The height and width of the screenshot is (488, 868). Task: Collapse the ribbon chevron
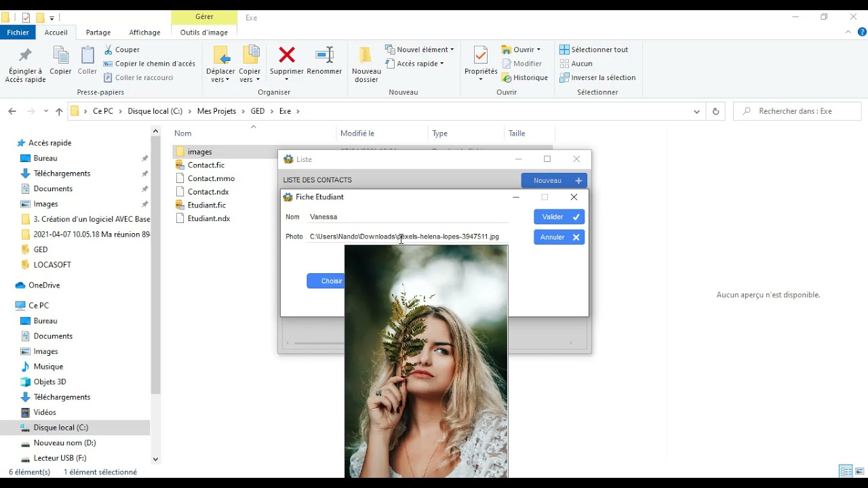(848, 32)
